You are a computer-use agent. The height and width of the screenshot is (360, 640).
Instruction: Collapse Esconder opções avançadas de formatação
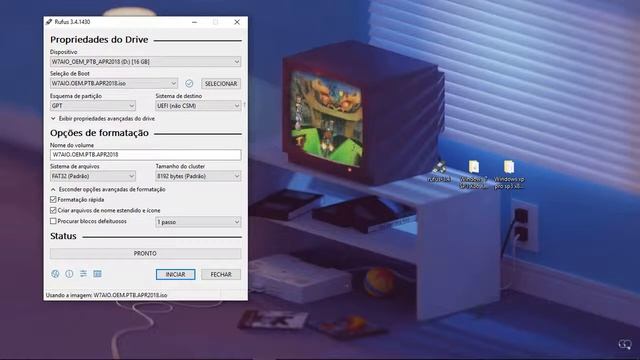point(108,189)
